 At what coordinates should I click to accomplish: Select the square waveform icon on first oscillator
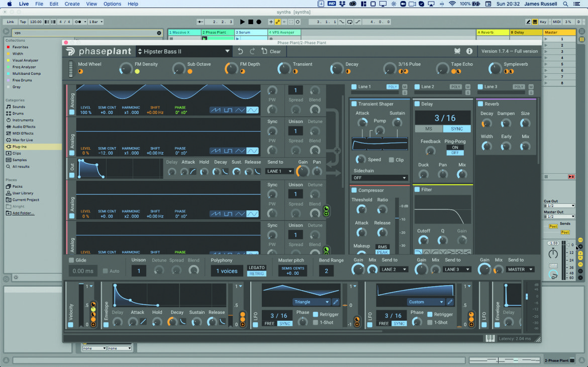(228, 110)
